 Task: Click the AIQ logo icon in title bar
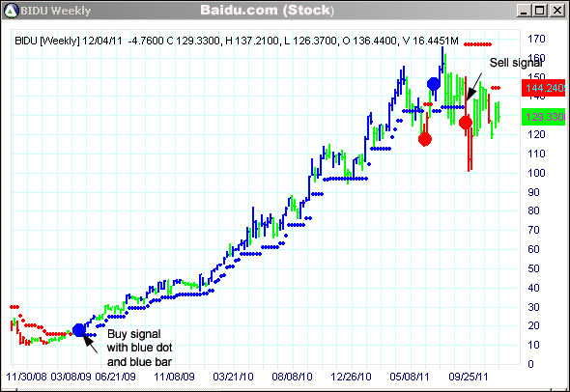[11, 11]
